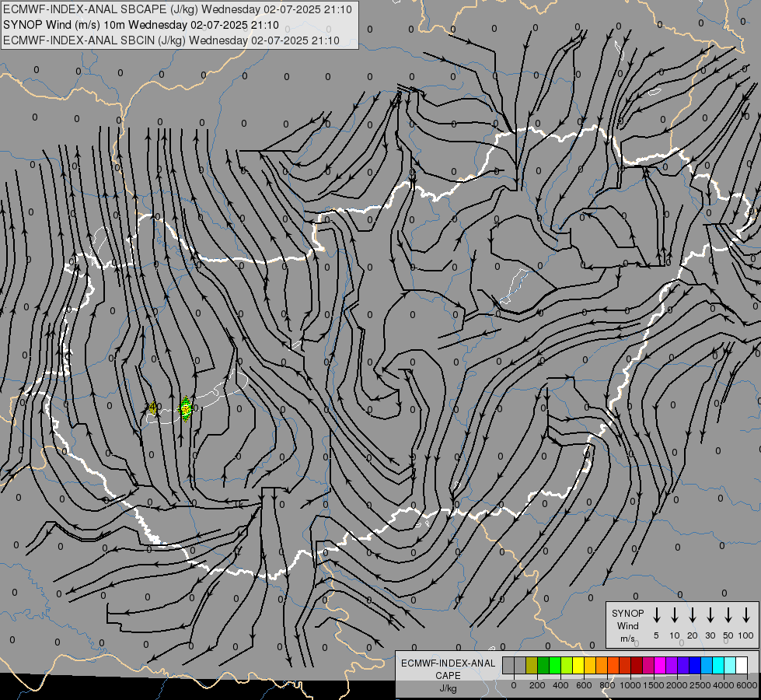Click the wind arrow above the 100 m/s label
The image size is (761, 700).
tap(746, 615)
